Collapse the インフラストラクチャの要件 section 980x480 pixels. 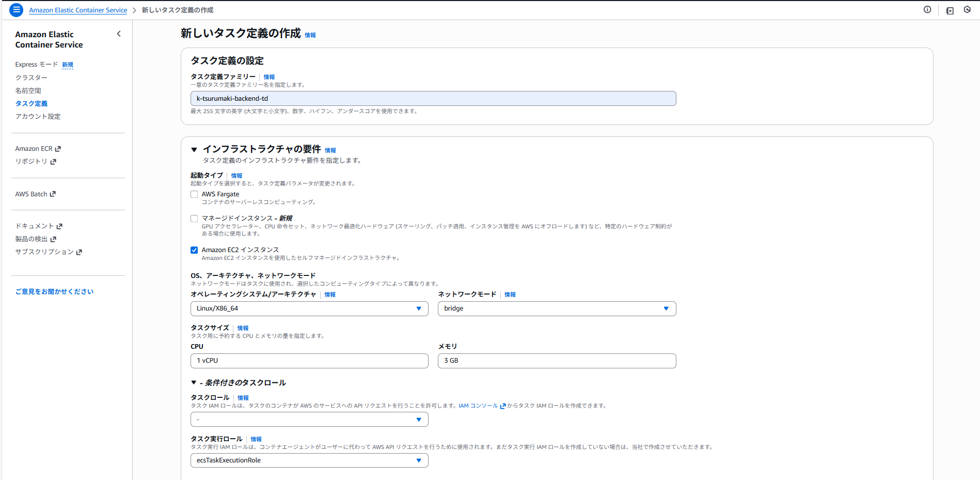(x=194, y=150)
